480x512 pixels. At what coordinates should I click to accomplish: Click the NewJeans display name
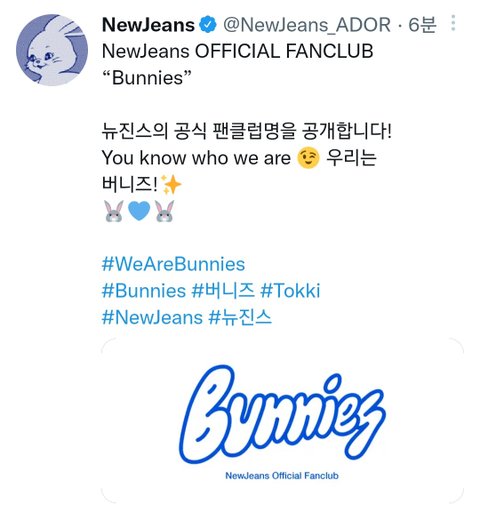(x=148, y=25)
